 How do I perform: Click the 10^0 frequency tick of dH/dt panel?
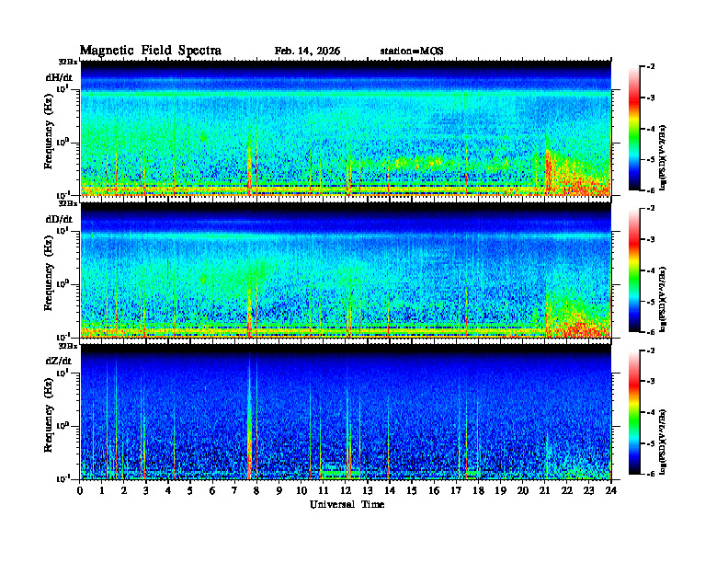click(x=63, y=143)
